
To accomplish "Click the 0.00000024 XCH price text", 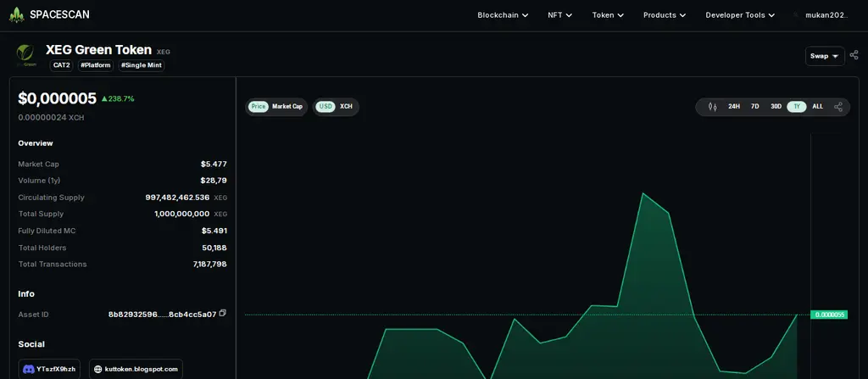I will (x=51, y=118).
